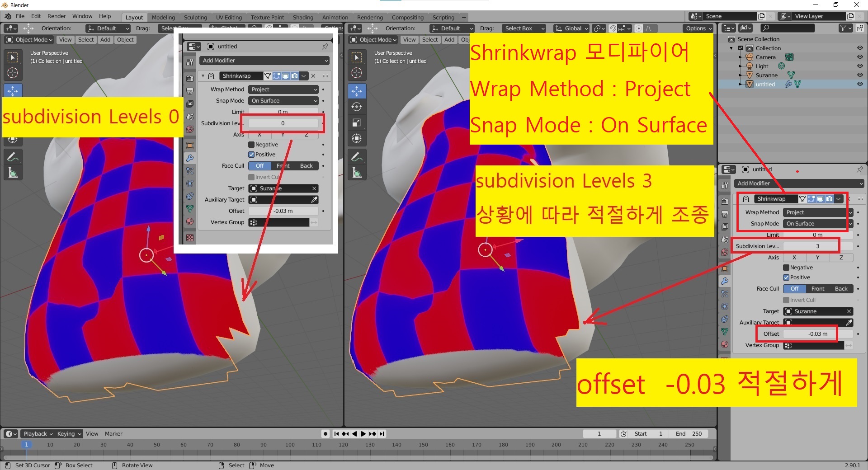The width and height of the screenshot is (868, 470).
Task: Switch to the UV Editing workspace tab
Action: tap(229, 18)
